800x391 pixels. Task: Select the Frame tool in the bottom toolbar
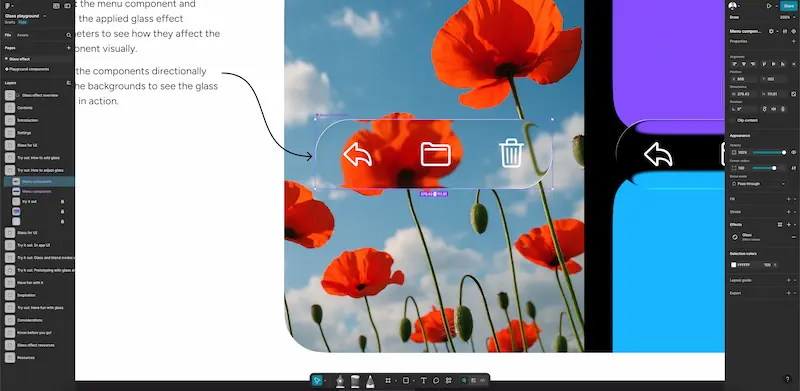coord(388,380)
